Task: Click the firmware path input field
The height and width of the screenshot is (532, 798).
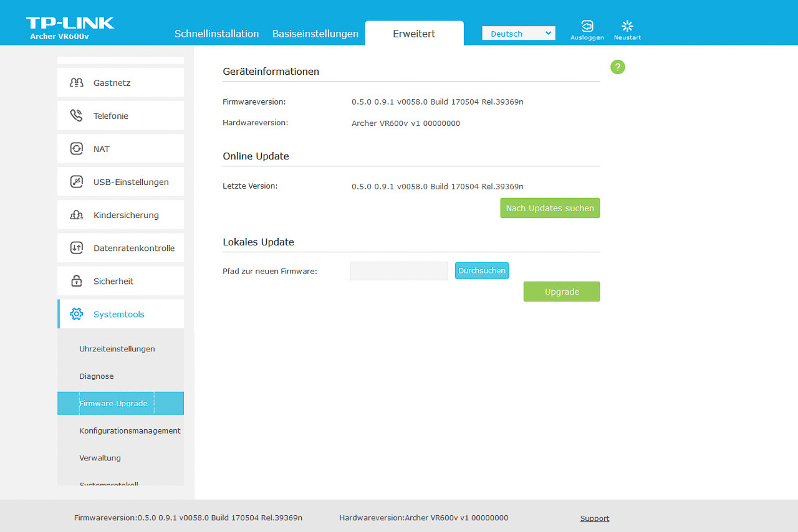Action: click(x=398, y=271)
